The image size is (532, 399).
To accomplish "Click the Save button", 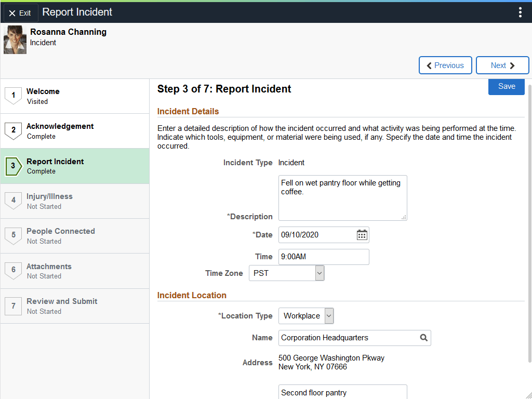I will pyautogui.click(x=506, y=87).
